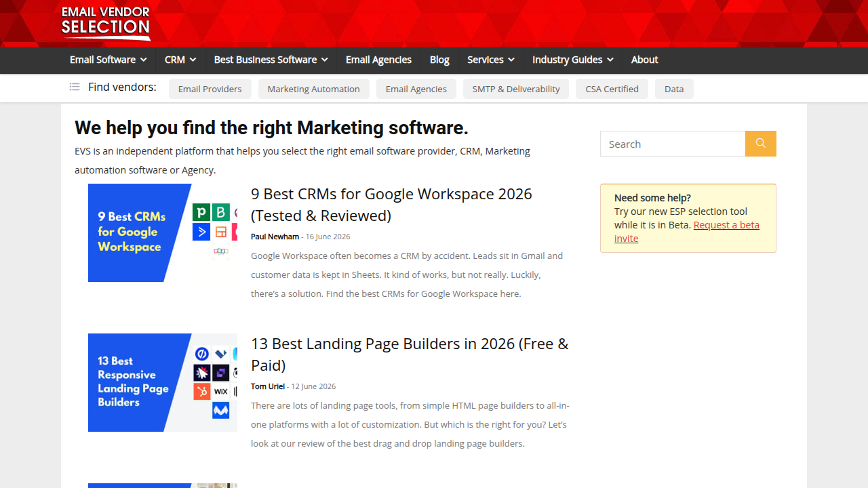Open the Blog menu item
This screenshot has width=868, height=488.
coord(439,60)
